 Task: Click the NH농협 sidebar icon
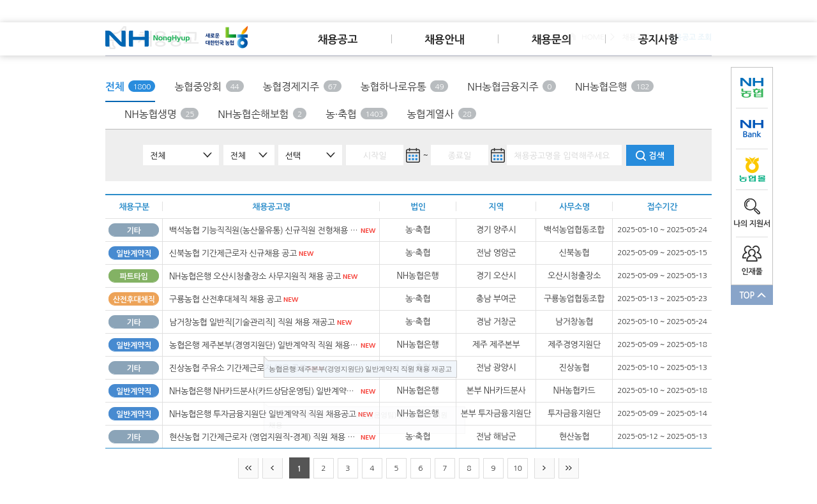(752, 87)
